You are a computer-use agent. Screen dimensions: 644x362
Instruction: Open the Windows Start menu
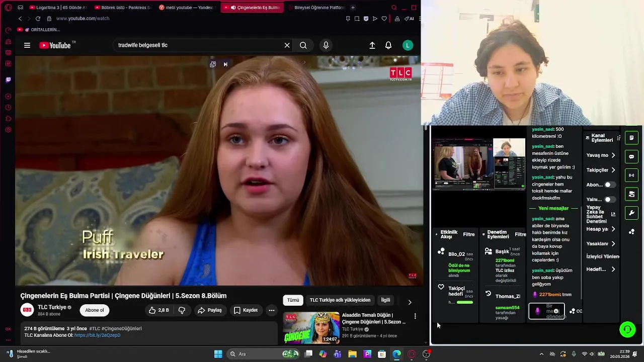click(218, 354)
